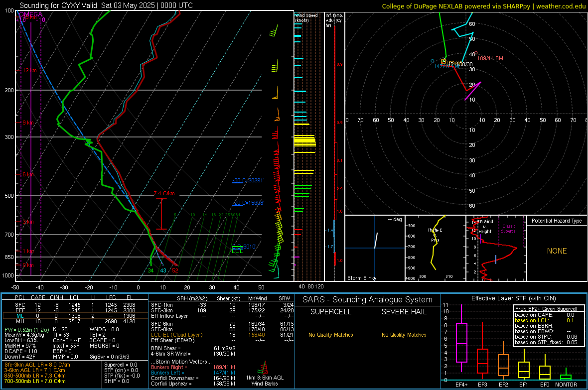Image resolution: width=588 pixels, height=390 pixels.
Task: Click the '7.4 C/km' lapse rate label
Action: coord(164,193)
